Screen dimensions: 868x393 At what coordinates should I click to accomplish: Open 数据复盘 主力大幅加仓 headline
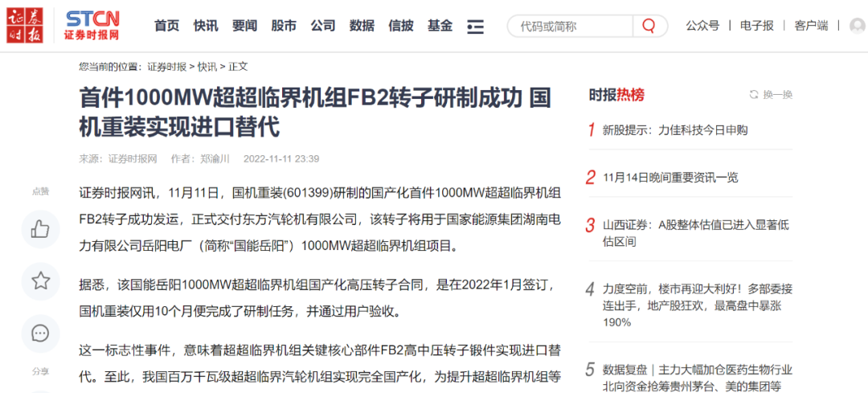tap(698, 378)
